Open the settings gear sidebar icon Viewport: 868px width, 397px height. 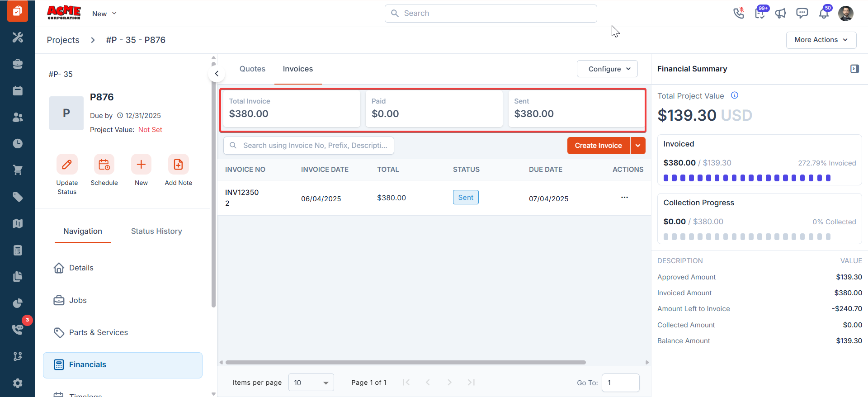(x=18, y=383)
